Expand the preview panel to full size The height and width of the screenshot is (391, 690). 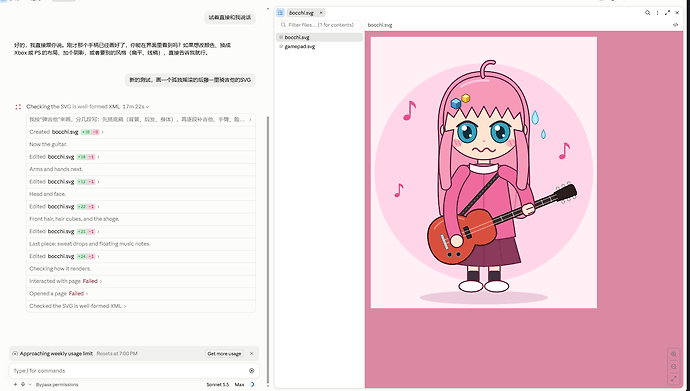click(667, 13)
